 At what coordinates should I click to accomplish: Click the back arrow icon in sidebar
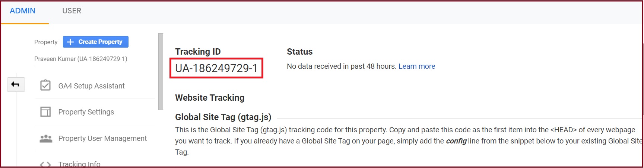[x=16, y=85]
